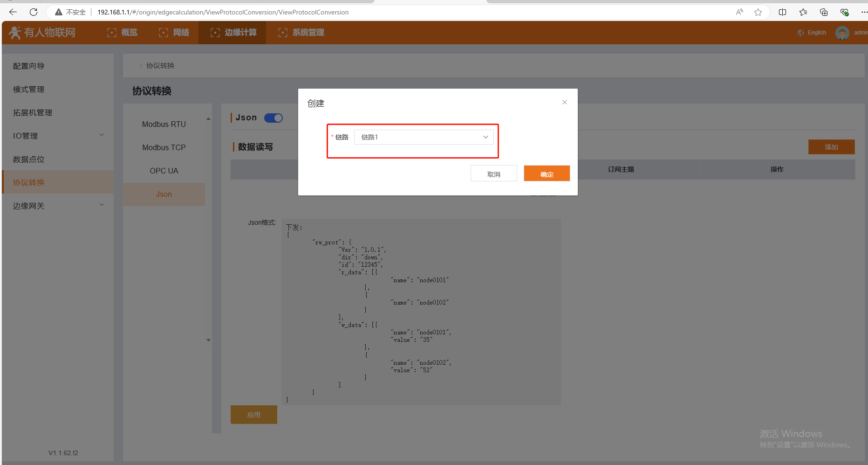The width and height of the screenshot is (868, 465).
Task: Click the 数据读写 section heading
Action: pos(255,147)
